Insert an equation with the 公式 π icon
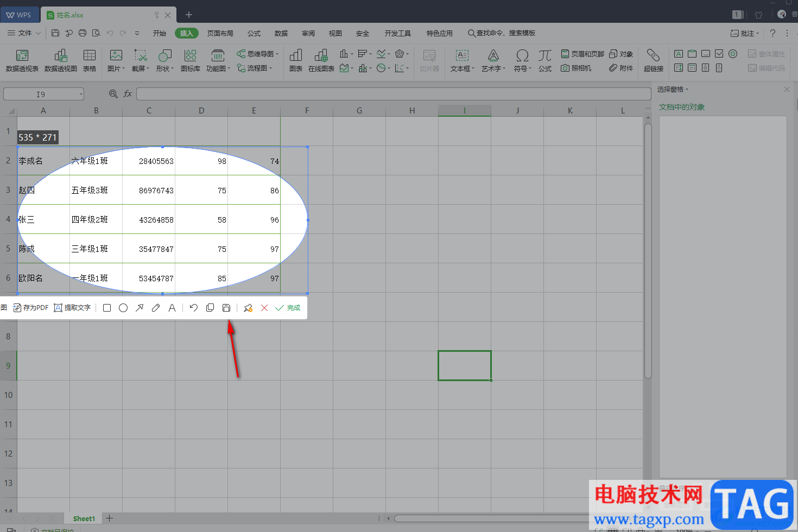 point(545,61)
